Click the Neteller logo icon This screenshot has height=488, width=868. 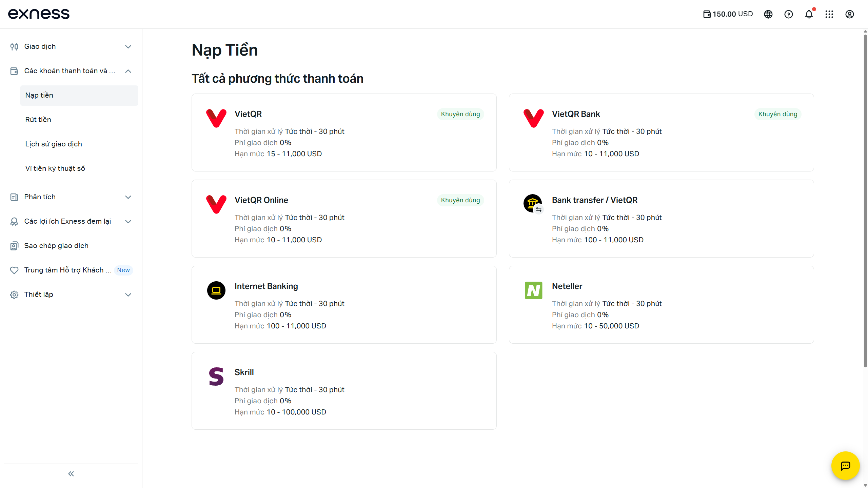533,290
